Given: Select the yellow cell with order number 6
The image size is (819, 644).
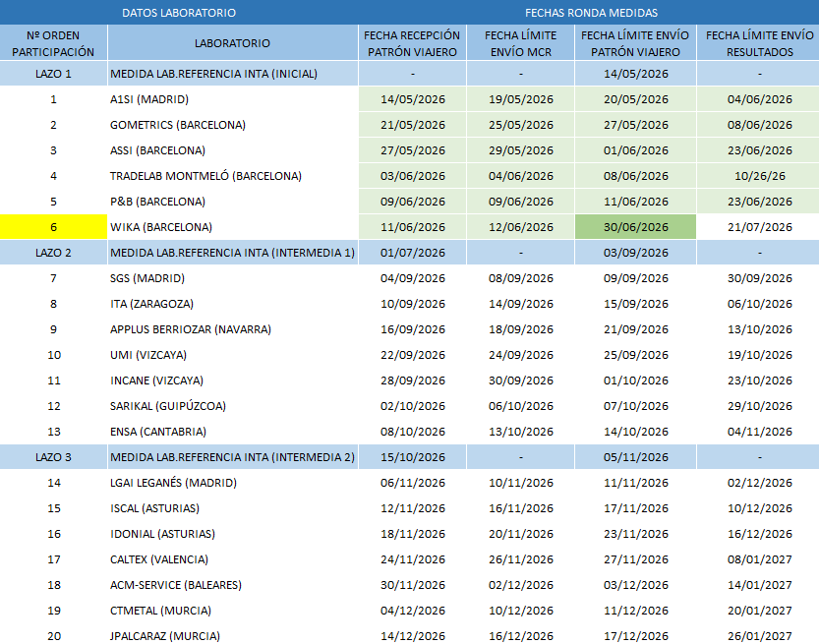Looking at the screenshot, I should [x=53, y=227].
